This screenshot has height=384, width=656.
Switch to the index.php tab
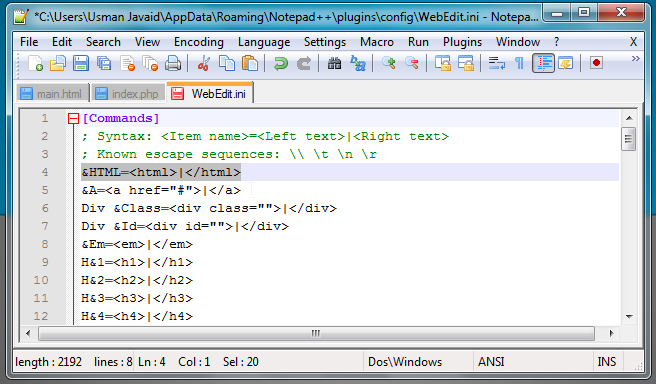(x=128, y=94)
